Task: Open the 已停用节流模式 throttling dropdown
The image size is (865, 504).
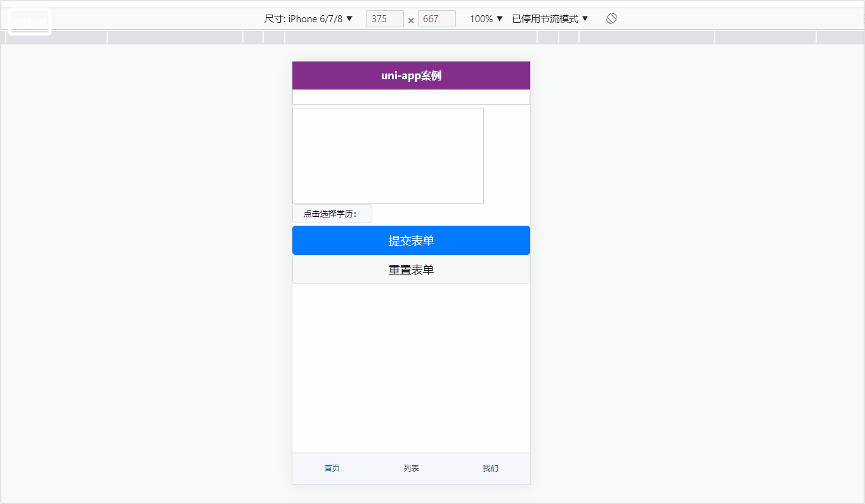Action: pyautogui.click(x=550, y=18)
